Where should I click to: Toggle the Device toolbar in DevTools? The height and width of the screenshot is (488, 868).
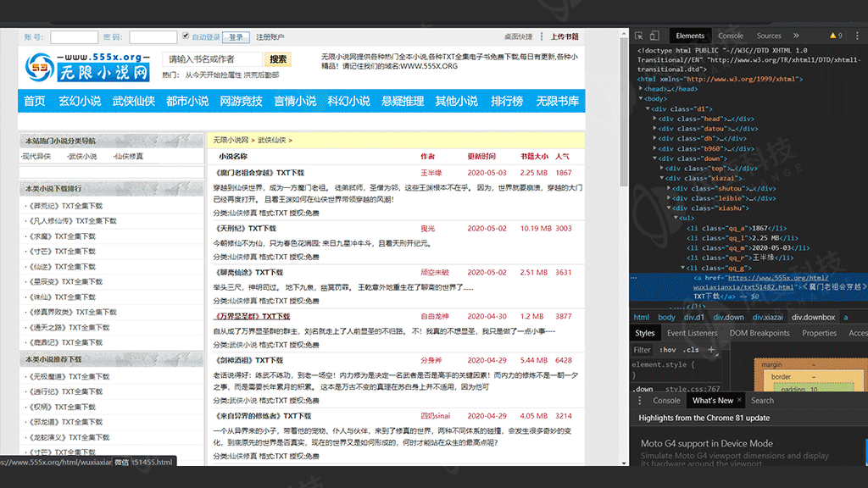(x=654, y=36)
